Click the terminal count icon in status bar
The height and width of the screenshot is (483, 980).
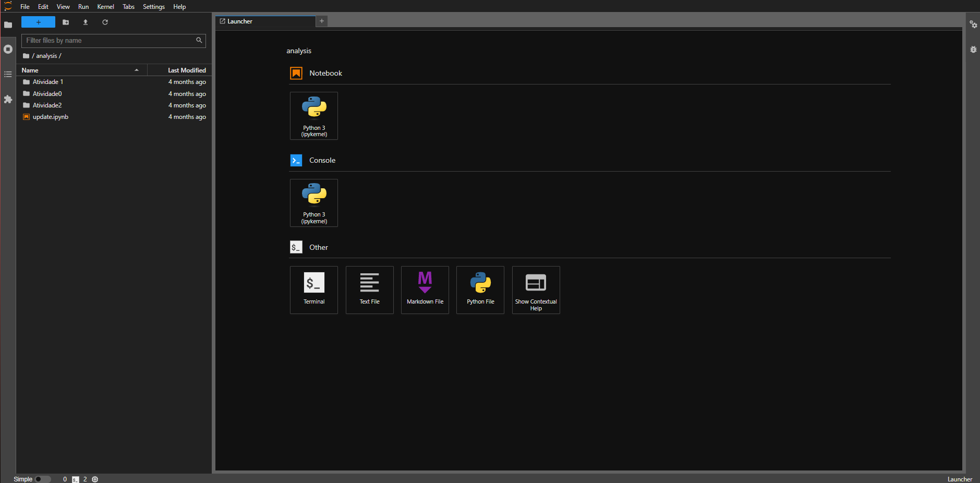pos(76,479)
